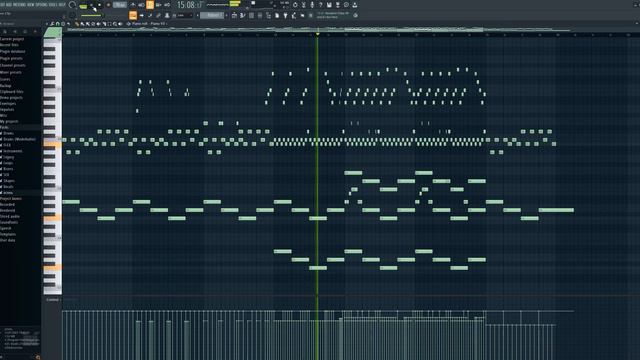This screenshot has height=360, width=640.
Task: Open the 'Shapes' pack folder
Action: pyautogui.click(x=9, y=180)
